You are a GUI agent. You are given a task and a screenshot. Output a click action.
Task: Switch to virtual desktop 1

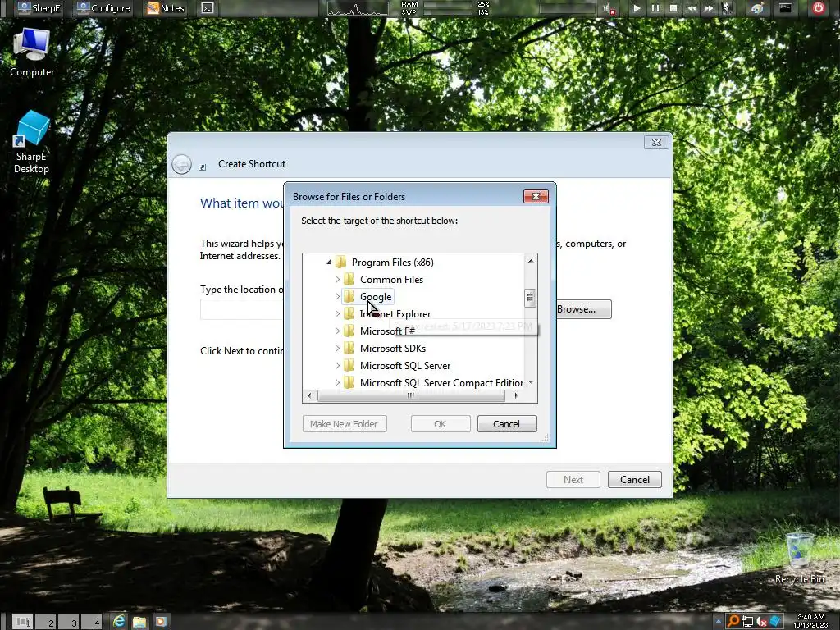click(22, 622)
